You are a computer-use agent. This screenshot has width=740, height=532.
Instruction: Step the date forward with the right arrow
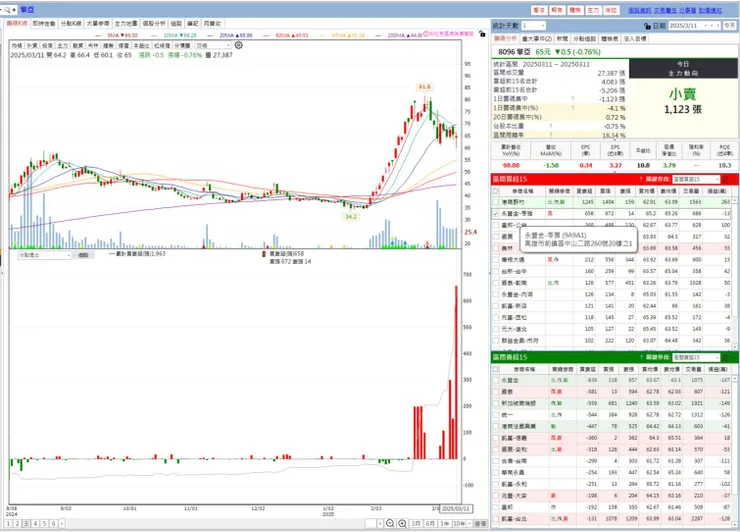pos(717,25)
